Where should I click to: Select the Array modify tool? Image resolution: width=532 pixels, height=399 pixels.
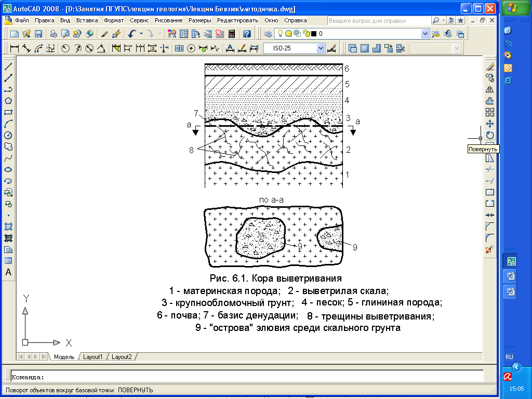point(490,112)
